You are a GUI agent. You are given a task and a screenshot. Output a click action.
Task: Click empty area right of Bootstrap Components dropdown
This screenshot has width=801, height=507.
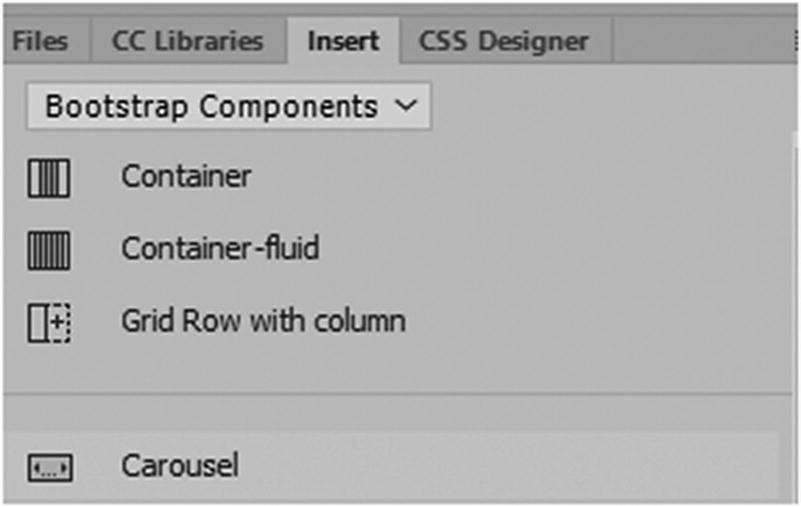click(600, 106)
